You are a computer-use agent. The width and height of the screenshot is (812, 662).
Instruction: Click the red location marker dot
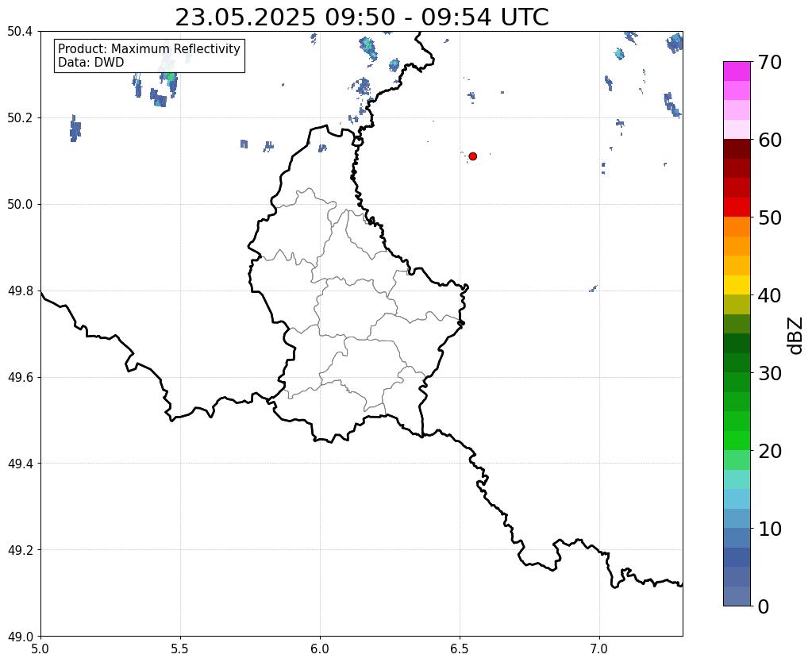[472, 156]
